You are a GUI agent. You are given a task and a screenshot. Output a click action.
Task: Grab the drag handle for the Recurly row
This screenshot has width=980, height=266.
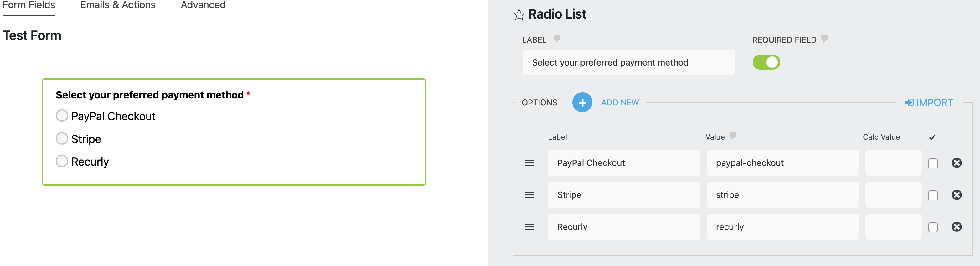(x=529, y=227)
